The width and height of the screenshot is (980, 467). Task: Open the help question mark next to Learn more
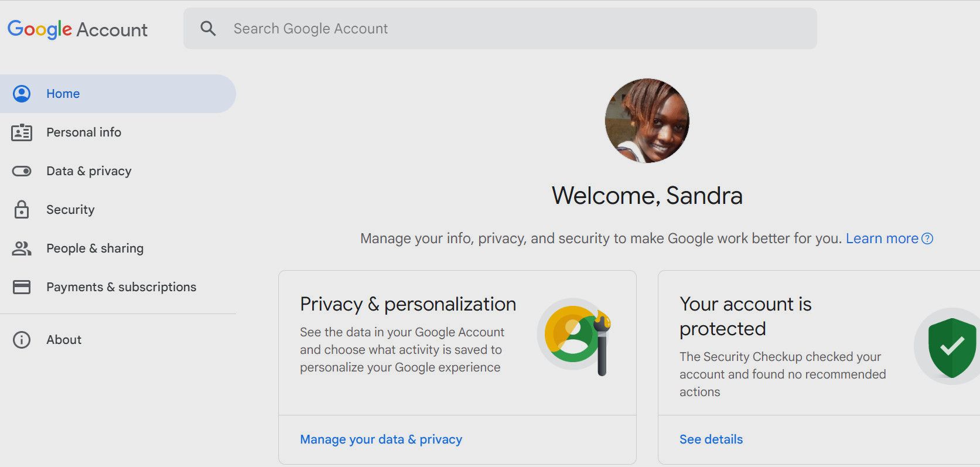point(927,238)
